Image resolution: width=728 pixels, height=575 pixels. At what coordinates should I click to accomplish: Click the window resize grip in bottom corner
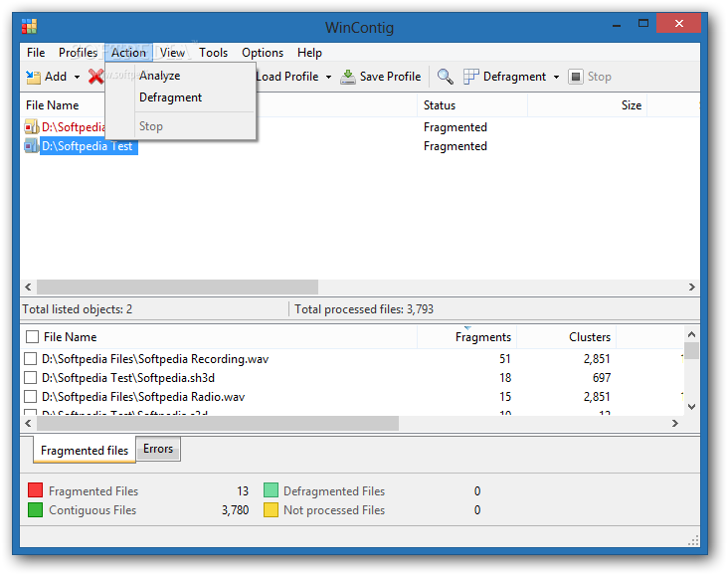click(693, 540)
